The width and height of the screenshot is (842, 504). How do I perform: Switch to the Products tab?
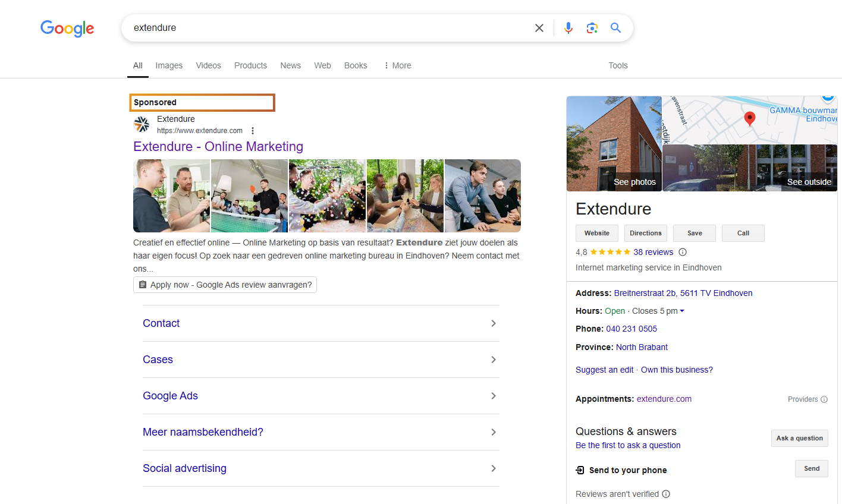pos(250,65)
